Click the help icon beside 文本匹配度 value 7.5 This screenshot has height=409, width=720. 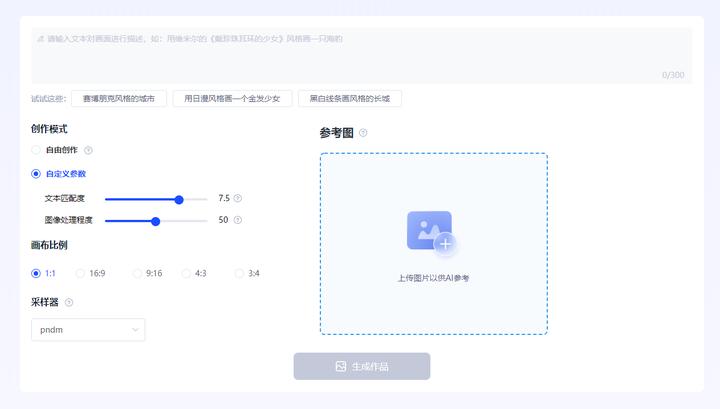[x=237, y=198]
